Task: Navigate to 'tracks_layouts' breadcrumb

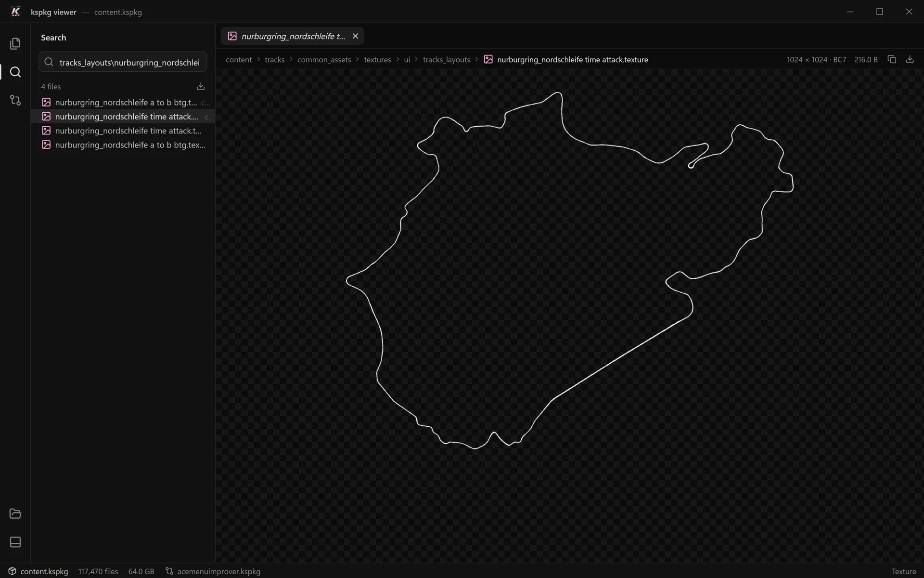Action: (446, 59)
